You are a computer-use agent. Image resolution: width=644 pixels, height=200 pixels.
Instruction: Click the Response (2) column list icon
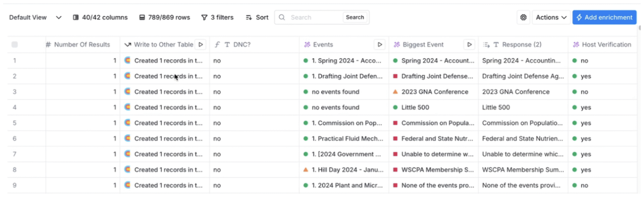pyautogui.click(x=486, y=45)
